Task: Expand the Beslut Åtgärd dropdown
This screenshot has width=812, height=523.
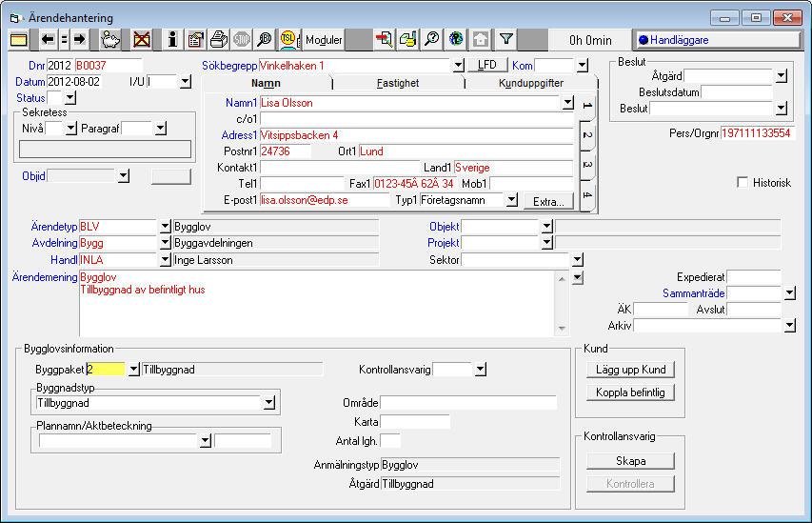Action: (x=782, y=76)
